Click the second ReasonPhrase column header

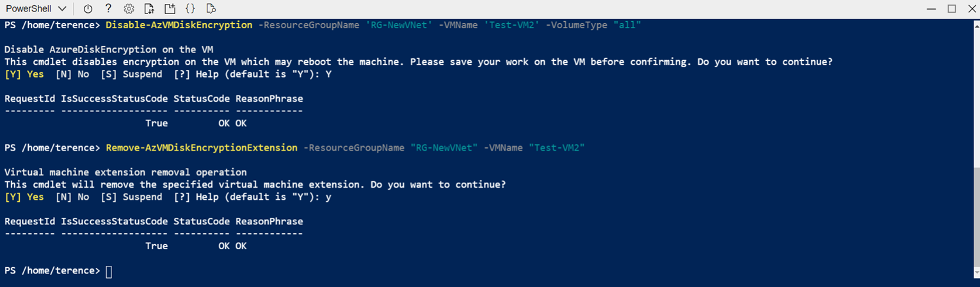(269, 222)
